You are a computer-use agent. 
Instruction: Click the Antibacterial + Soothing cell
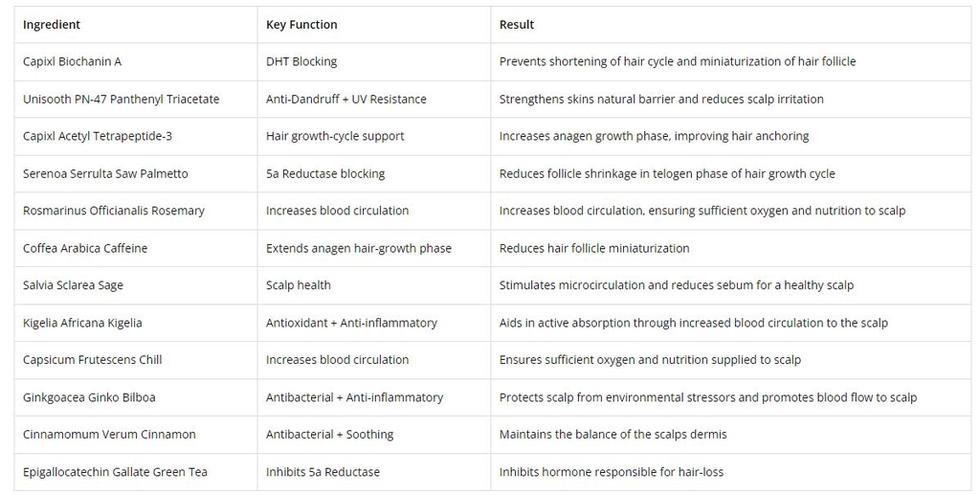[x=330, y=435]
